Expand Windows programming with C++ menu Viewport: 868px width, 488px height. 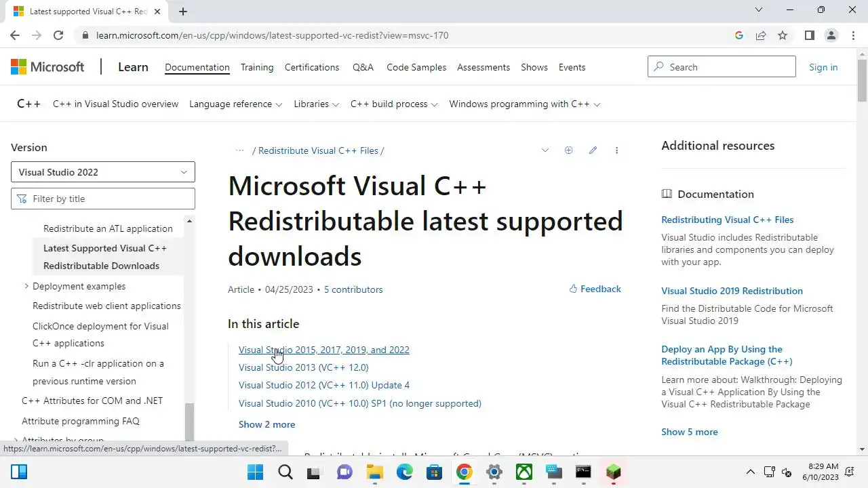coord(525,104)
